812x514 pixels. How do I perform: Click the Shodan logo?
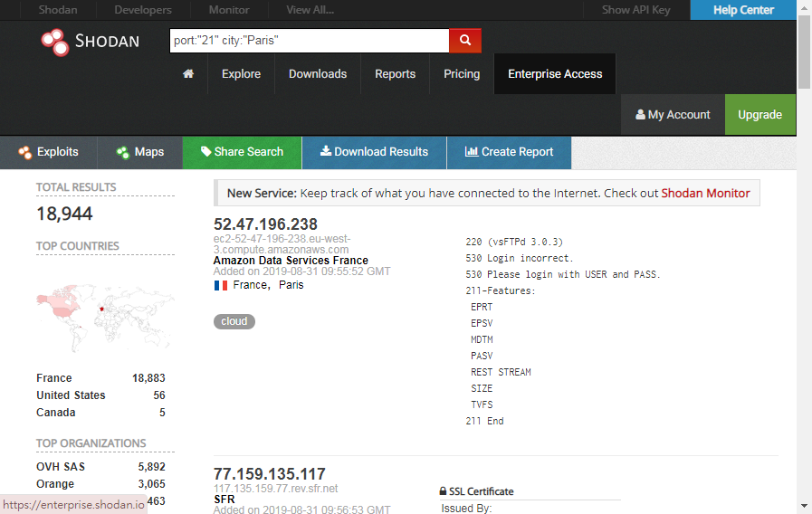pos(91,42)
